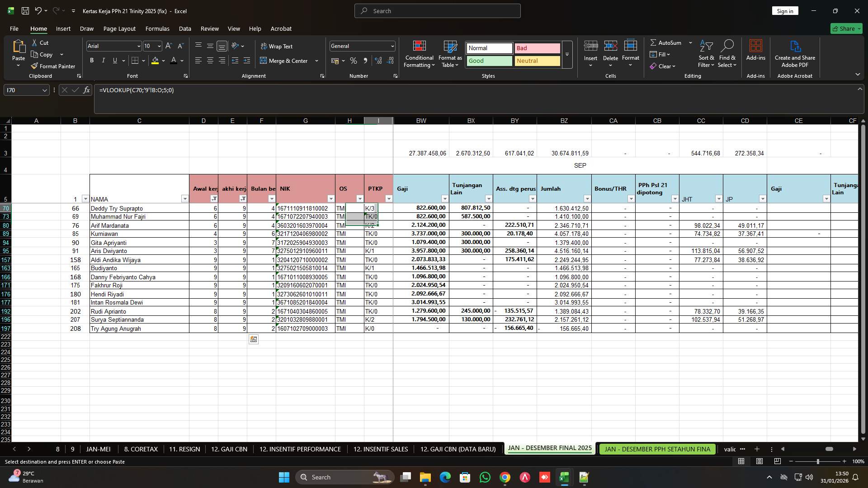This screenshot has width=868, height=488.
Task: Open the 12. GAJI CBN sheet tab
Action: pyautogui.click(x=229, y=449)
